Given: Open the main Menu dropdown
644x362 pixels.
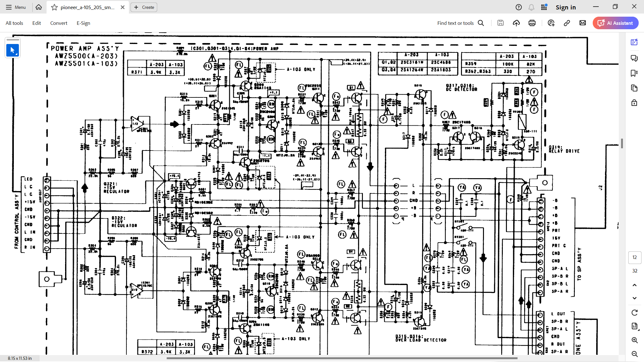Looking at the screenshot, I should click(16, 7).
